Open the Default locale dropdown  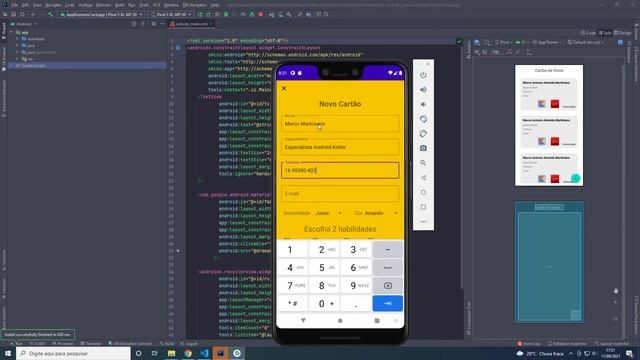tap(585, 42)
